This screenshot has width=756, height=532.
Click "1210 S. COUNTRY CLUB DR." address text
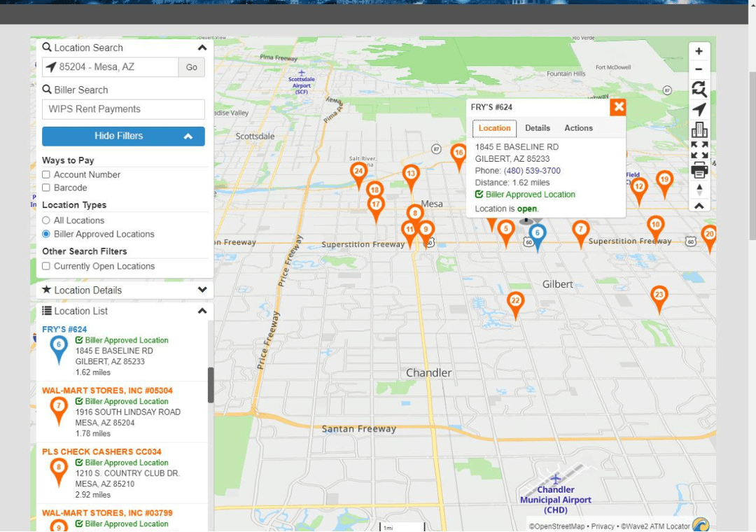[127, 474]
